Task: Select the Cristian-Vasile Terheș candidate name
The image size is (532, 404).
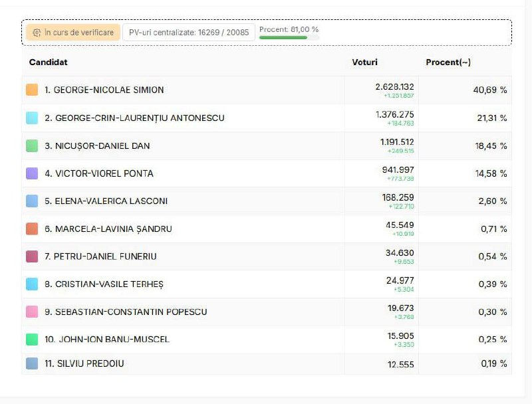Action: point(104,284)
